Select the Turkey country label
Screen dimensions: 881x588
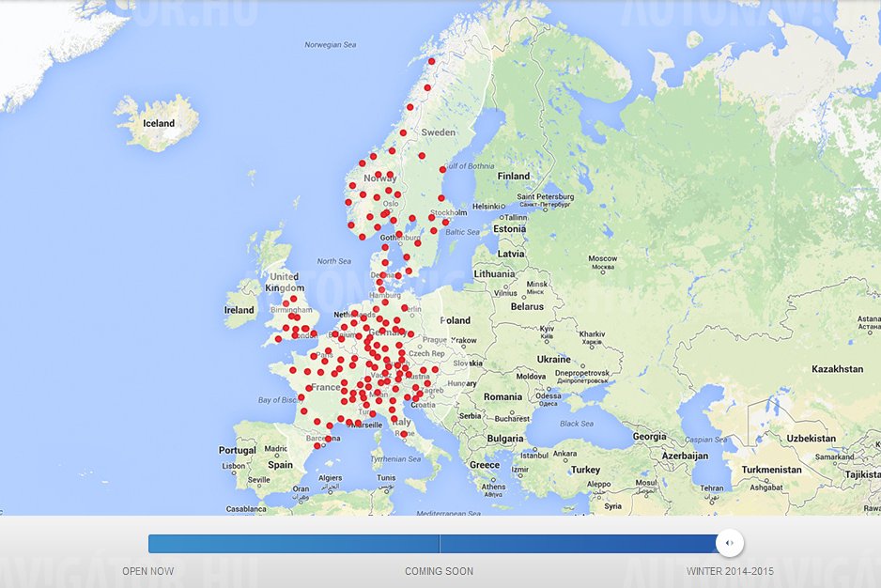[585, 470]
